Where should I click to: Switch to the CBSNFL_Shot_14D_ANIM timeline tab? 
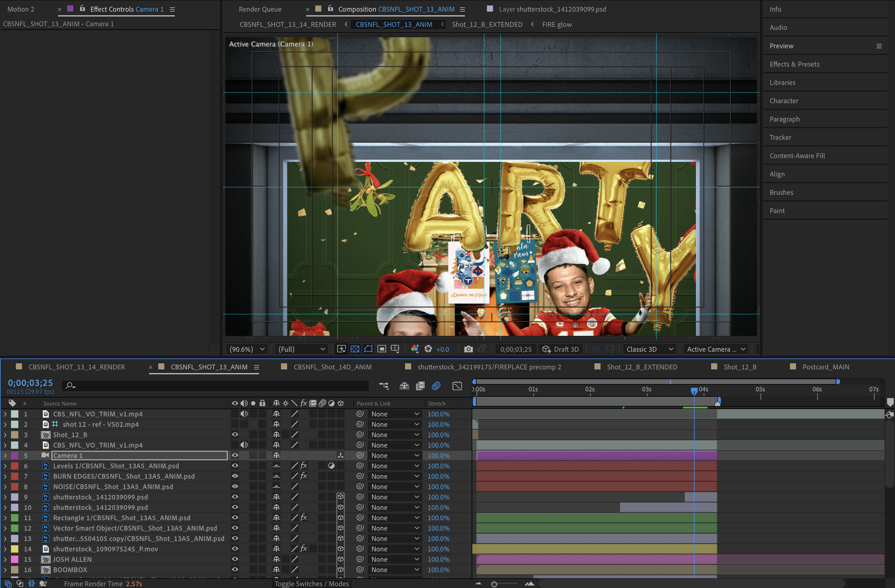tap(332, 367)
